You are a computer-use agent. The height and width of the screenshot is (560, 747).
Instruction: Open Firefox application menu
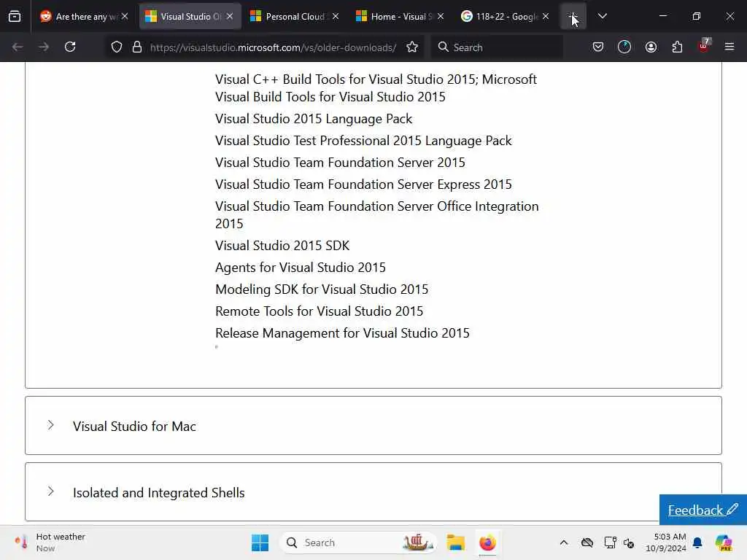tap(729, 47)
